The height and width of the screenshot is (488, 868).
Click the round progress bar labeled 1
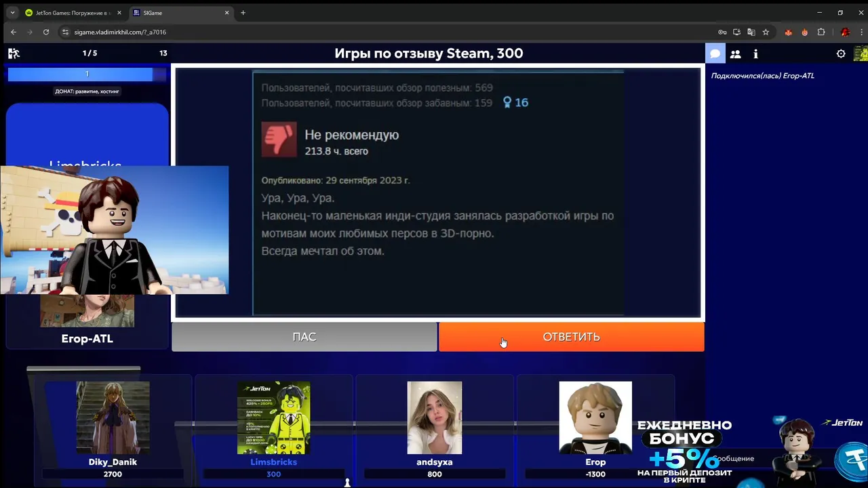click(87, 74)
